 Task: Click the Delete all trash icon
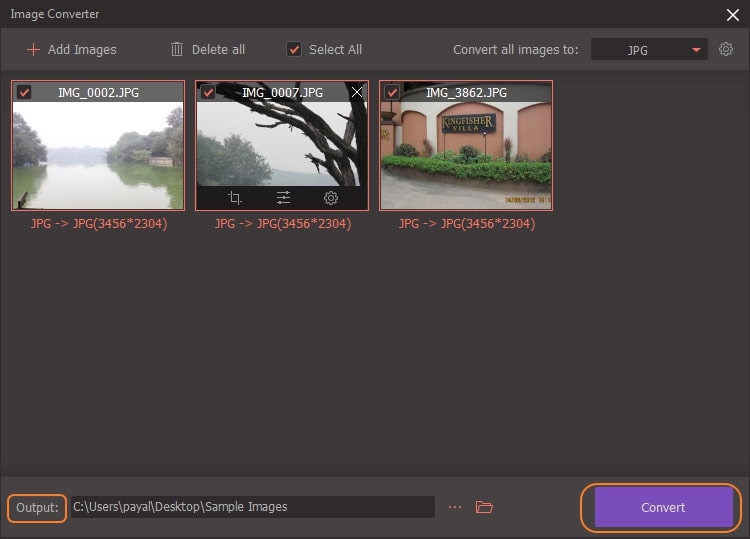(177, 49)
